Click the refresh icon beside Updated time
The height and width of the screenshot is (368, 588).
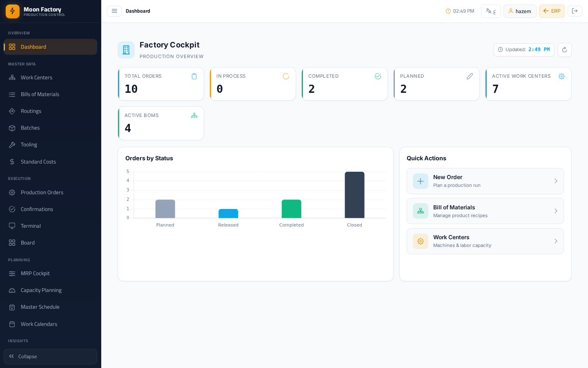pos(564,50)
